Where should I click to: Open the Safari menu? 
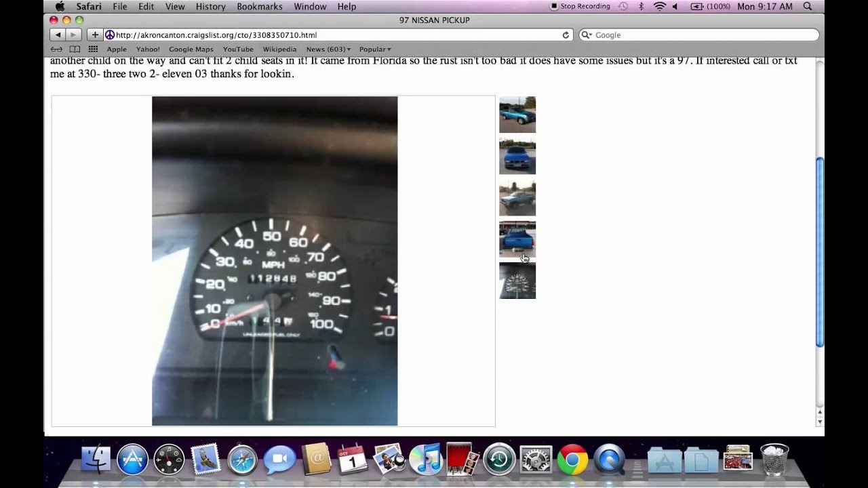(x=89, y=7)
